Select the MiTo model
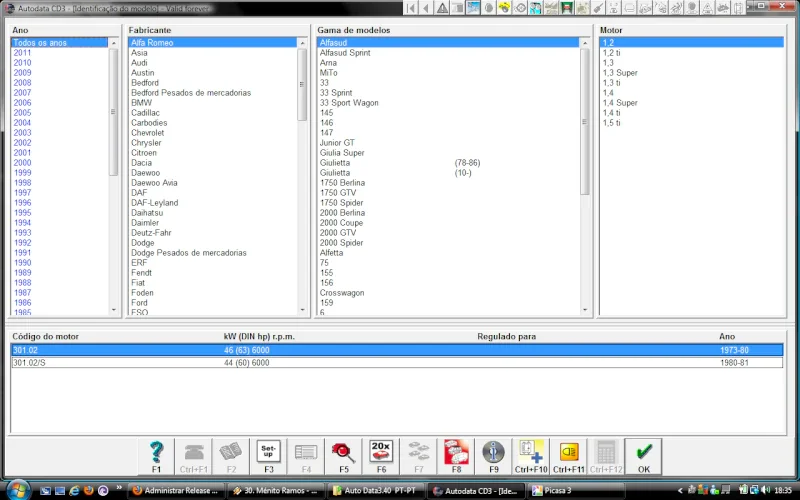 click(329, 72)
